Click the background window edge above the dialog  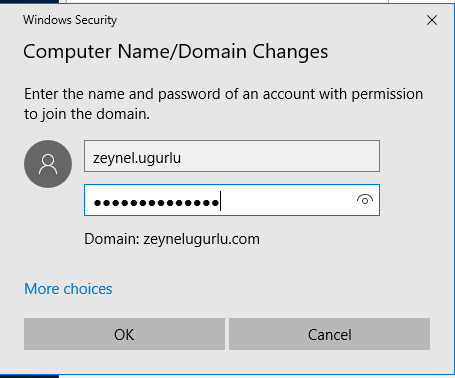227,1
